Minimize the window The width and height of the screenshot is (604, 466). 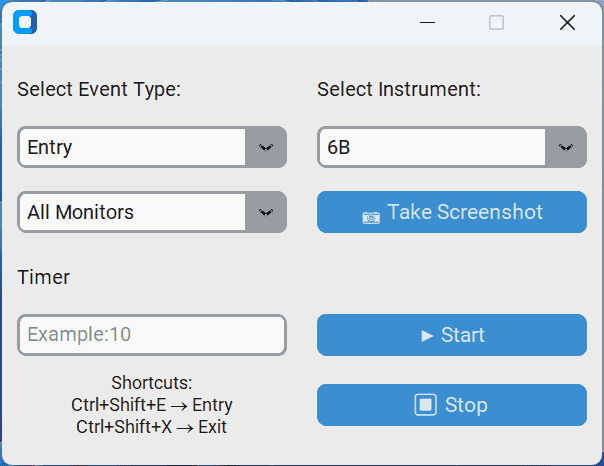click(x=427, y=22)
